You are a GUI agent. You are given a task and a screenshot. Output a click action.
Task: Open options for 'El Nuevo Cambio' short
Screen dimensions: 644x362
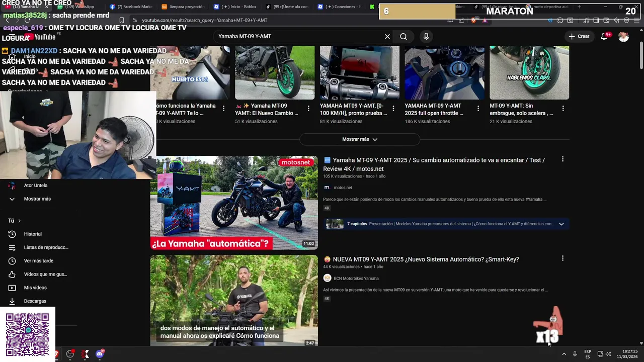[x=308, y=108]
